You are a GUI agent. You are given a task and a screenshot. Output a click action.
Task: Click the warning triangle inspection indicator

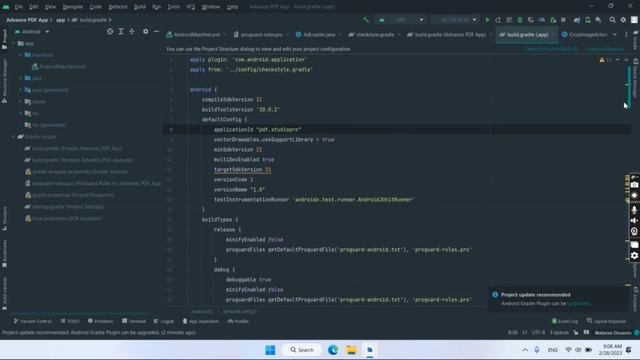pos(602,60)
